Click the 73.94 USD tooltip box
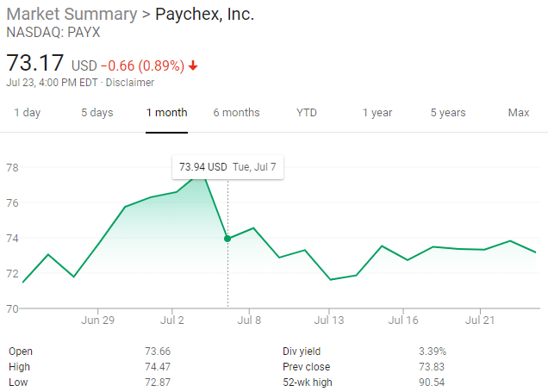The image size is (548, 392). pos(227,166)
